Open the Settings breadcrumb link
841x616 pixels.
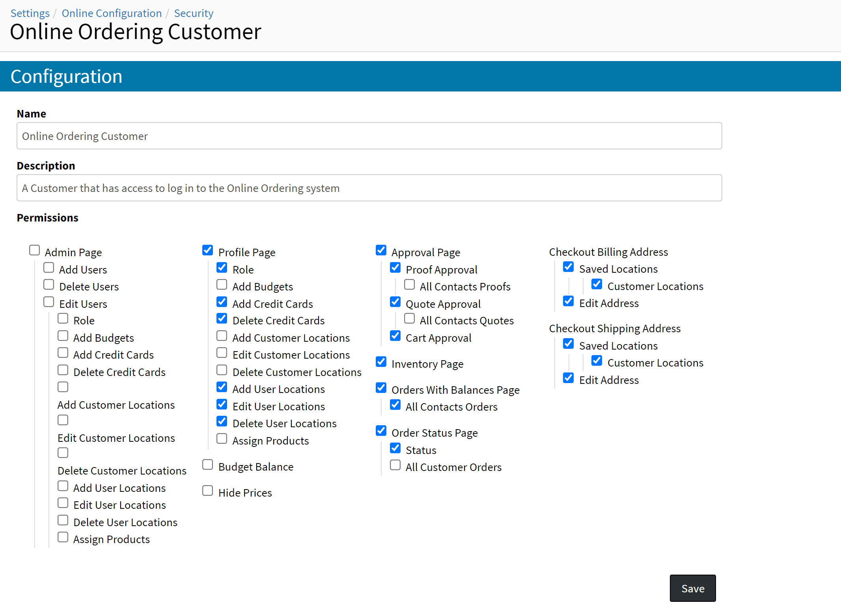coord(30,13)
